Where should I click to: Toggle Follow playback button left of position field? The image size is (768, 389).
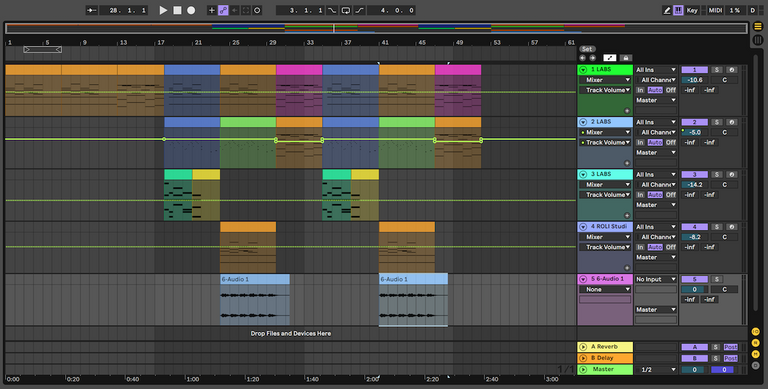92,10
